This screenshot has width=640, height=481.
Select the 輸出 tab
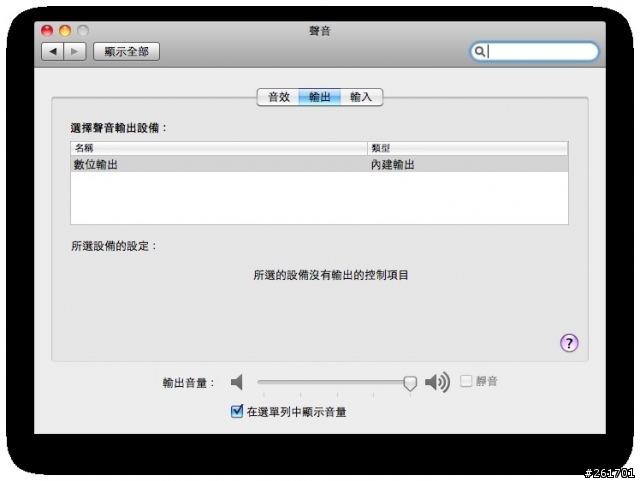point(320,97)
